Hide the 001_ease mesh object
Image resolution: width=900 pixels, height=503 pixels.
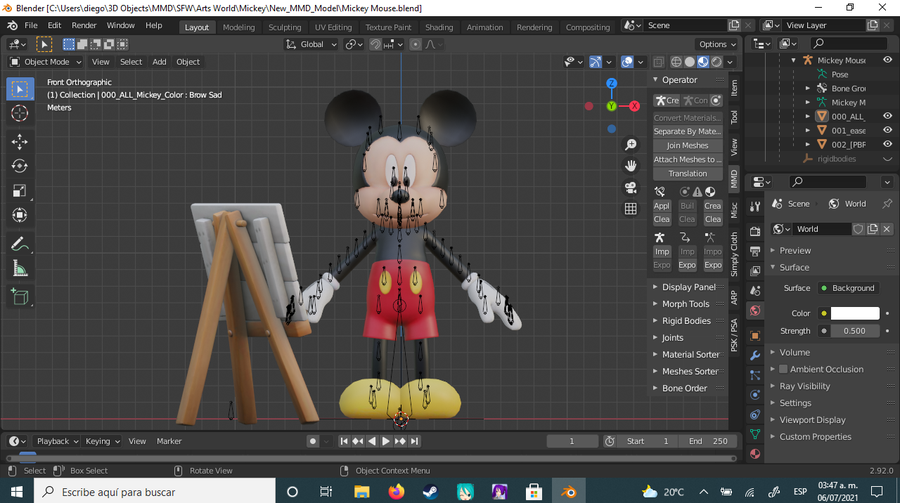pos(887,130)
